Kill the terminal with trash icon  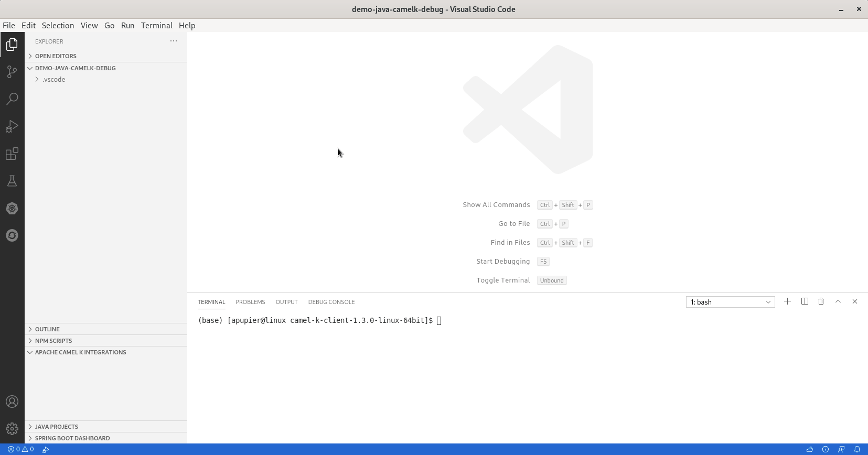pyautogui.click(x=821, y=301)
